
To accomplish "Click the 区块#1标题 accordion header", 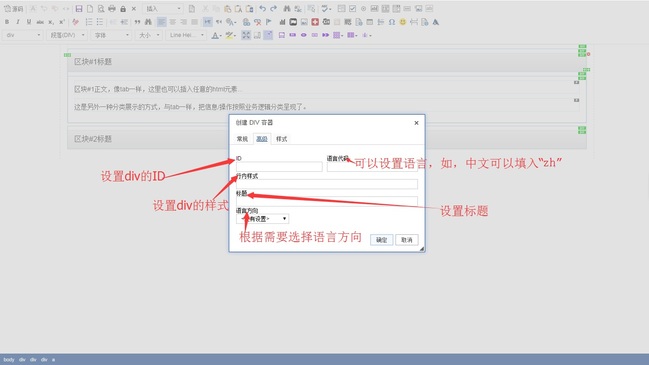I will pyautogui.click(x=327, y=62).
